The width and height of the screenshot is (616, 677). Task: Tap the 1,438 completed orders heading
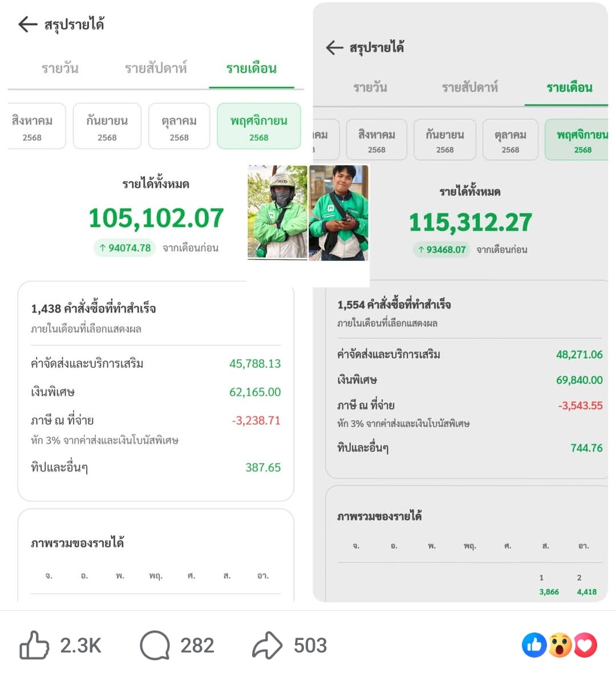click(93, 309)
